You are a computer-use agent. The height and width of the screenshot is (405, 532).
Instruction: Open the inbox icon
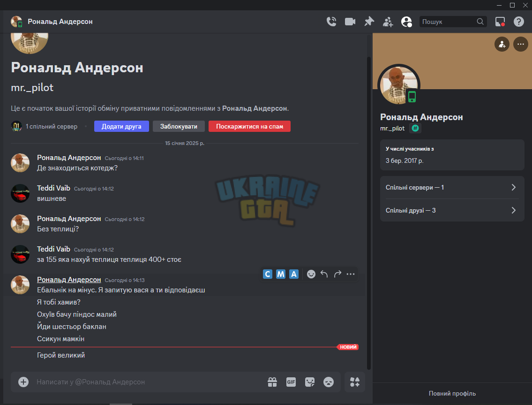coord(500,22)
